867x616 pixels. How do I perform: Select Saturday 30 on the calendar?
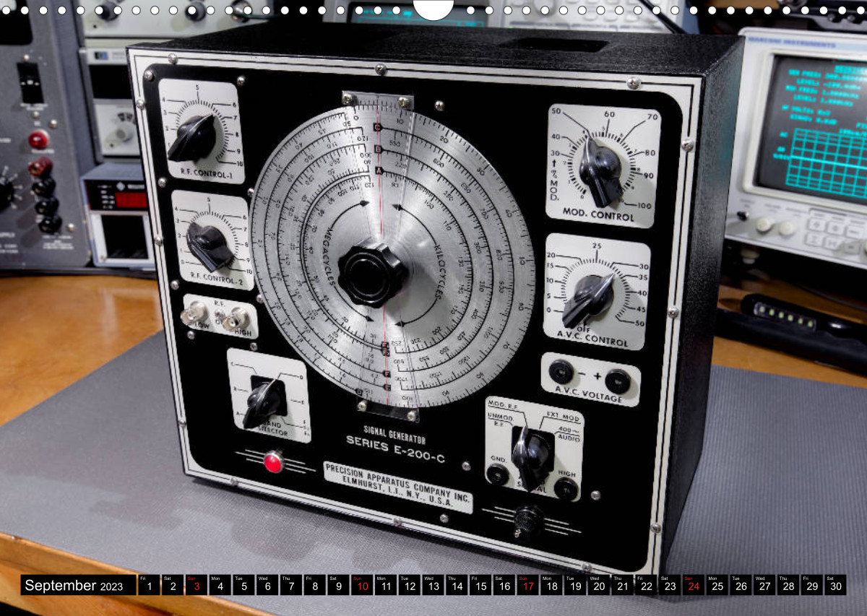pyautogui.click(x=836, y=586)
